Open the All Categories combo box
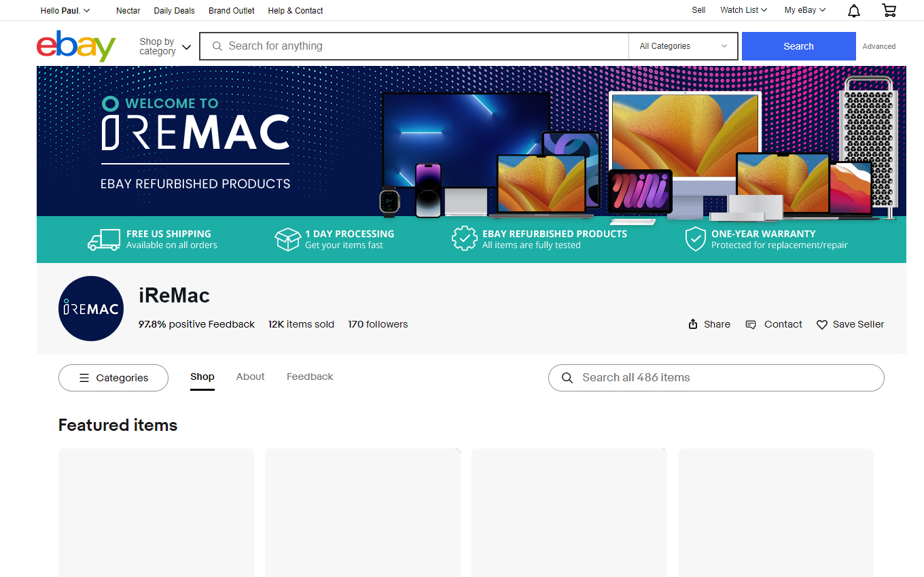This screenshot has height=577, width=924. 683,46
